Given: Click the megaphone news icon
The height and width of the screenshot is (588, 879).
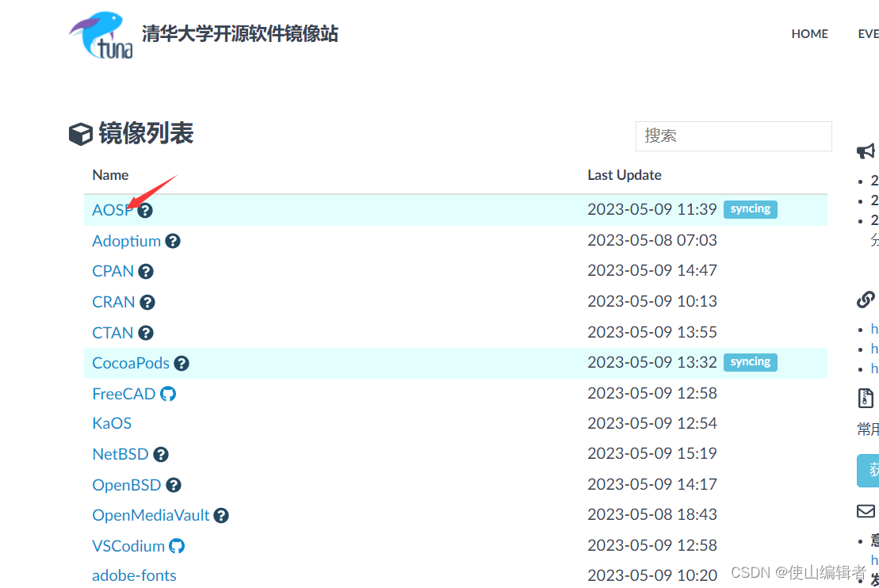Looking at the screenshot, I should [x=866, y=151].
